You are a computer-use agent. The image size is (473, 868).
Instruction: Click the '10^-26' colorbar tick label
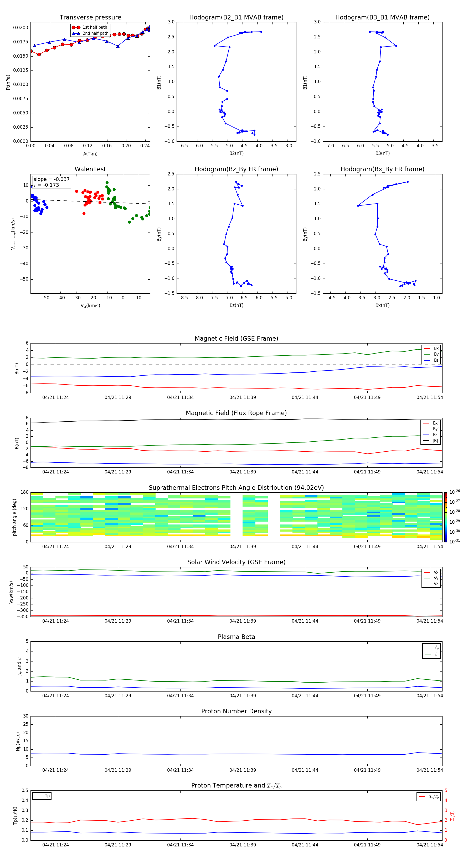[455, 492]
